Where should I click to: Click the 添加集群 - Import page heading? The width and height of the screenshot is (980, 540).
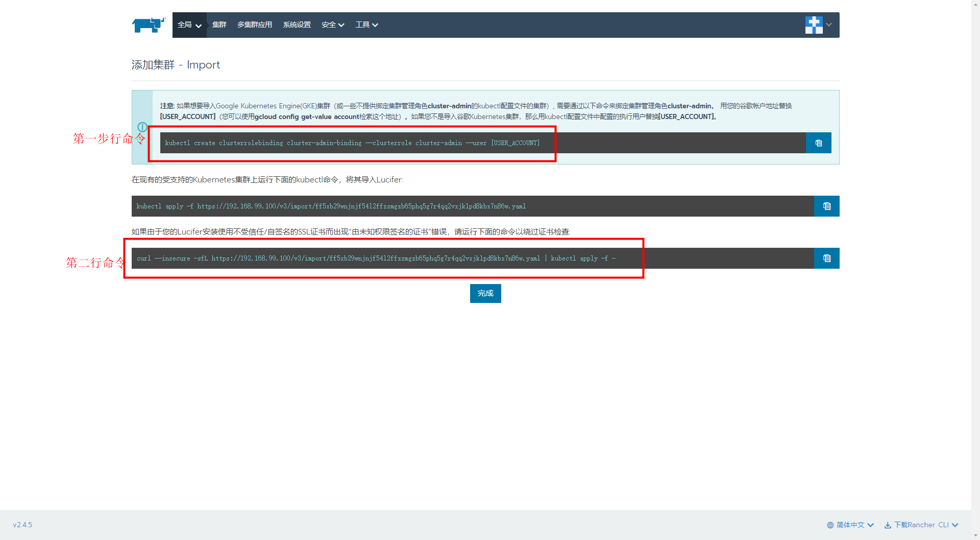(x=176, y=65)
